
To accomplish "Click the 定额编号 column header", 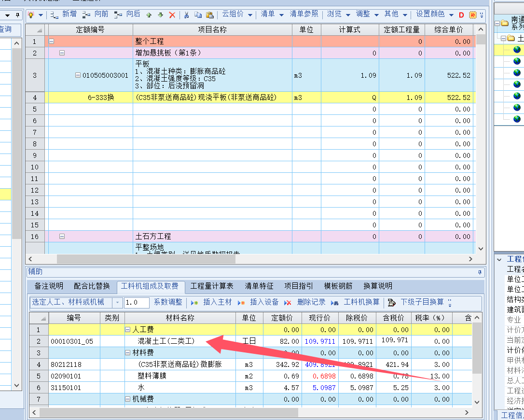I will click(90, 30).
